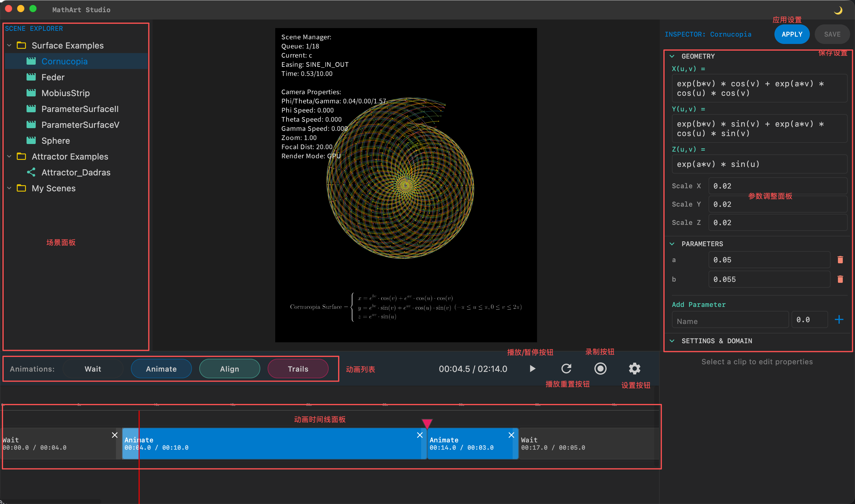The height and width of the screenshot is (504, 855).
Task: Delete parameter b with trash icon
Action: point(840,279)
